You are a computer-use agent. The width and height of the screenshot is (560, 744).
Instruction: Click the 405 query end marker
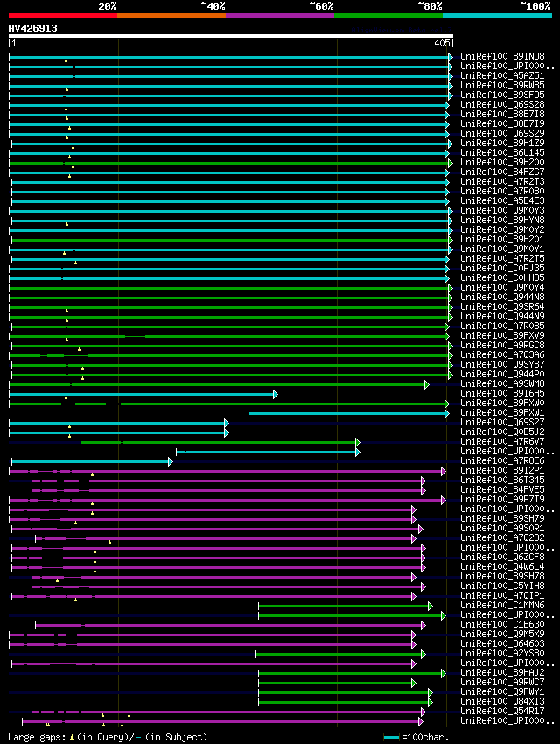(442, 43)
